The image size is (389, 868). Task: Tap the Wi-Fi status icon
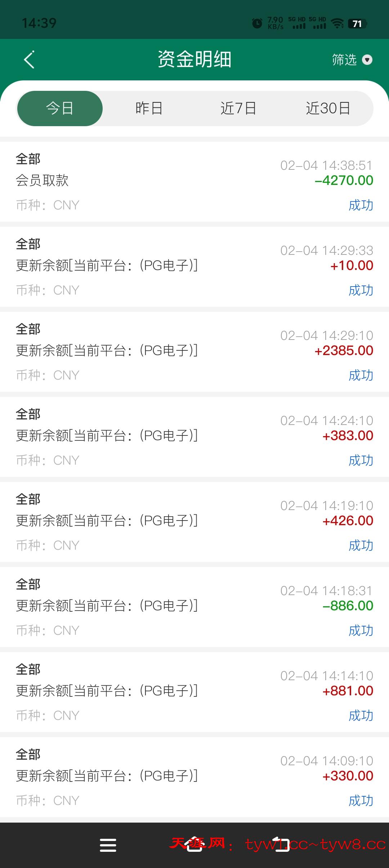tap(337, 23)
